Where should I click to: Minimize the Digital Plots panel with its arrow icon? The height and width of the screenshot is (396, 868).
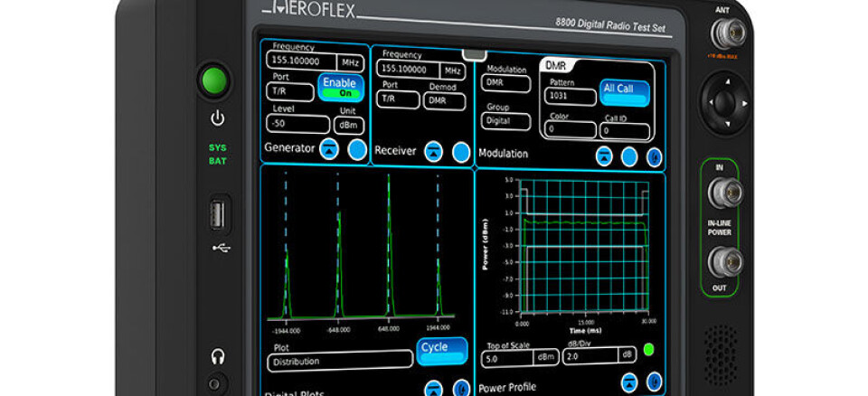(x=433, y=389)
